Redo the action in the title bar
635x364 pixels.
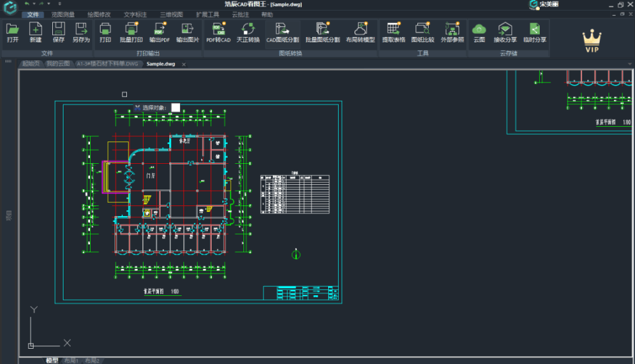point(41,4)
